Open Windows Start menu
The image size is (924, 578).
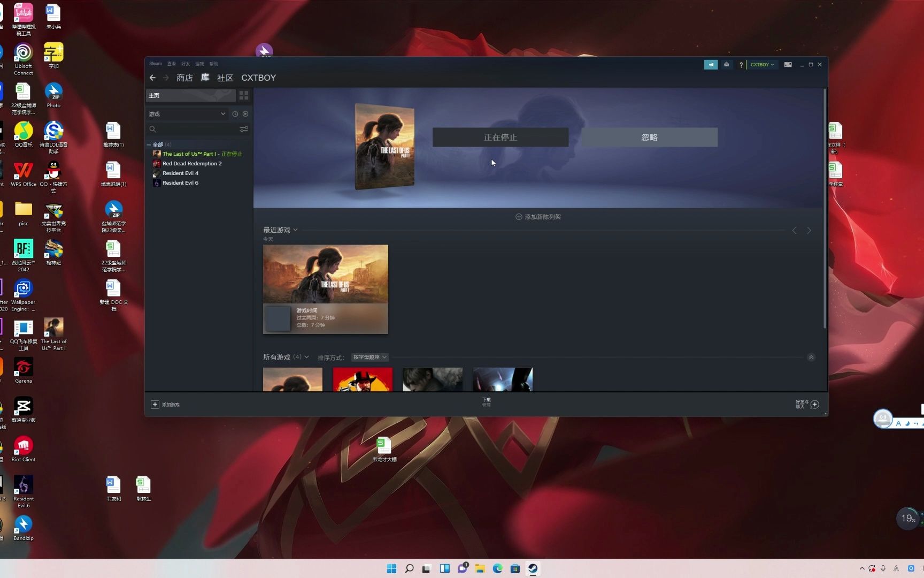coord(391,568)
